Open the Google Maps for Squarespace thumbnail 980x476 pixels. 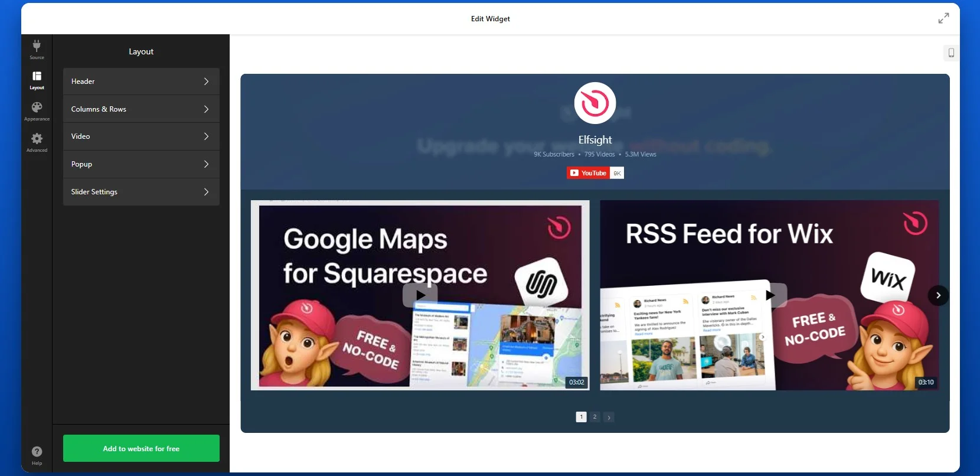click(420, 295)
